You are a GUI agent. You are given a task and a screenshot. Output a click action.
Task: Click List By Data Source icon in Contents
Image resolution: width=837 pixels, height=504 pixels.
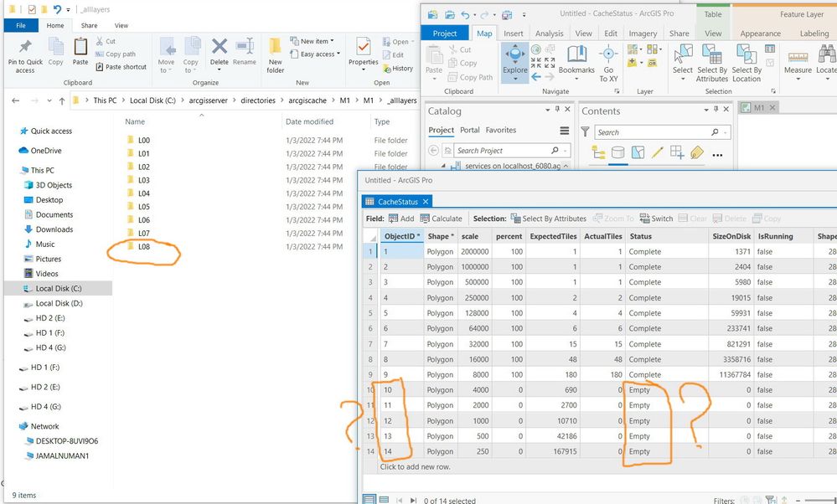[x=617, y=153]
